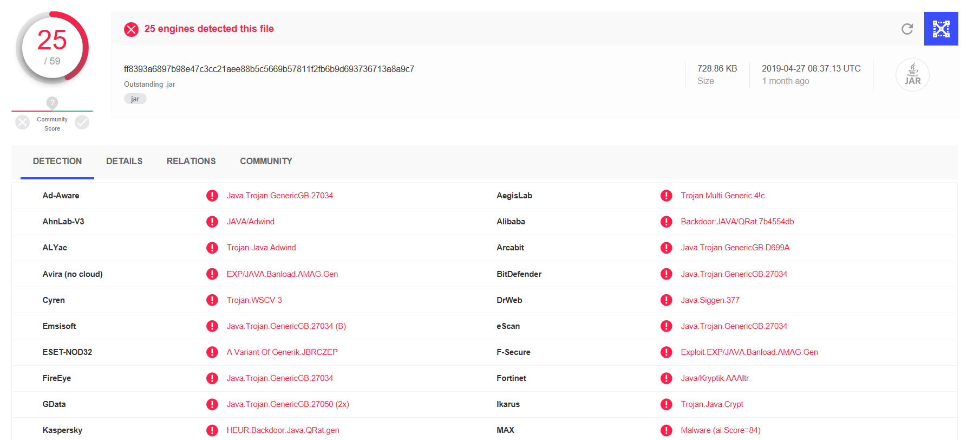Click the alert icon beside AhnLab-V3 result
The height and width of the screenshot is (440, 980).
point(212,222)
